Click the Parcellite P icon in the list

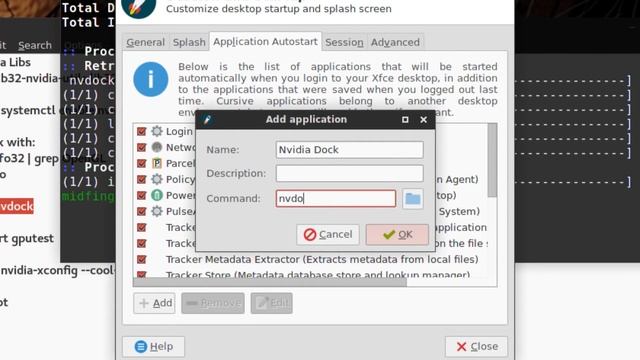(157, 163)
